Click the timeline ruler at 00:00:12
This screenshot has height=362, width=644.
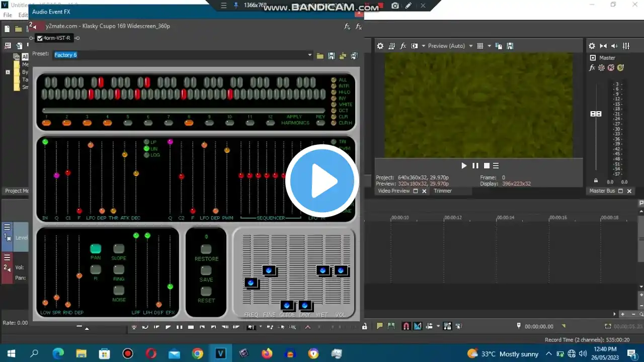[453, 218]
